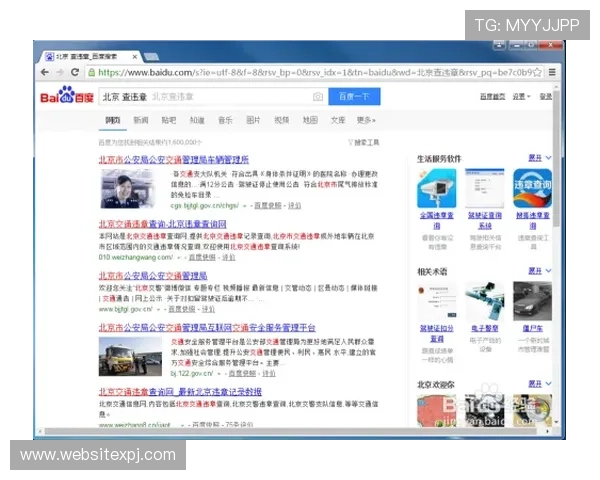Bookmark page with the star icon
This screenshot has height=480, width=600.
(538, 72)
